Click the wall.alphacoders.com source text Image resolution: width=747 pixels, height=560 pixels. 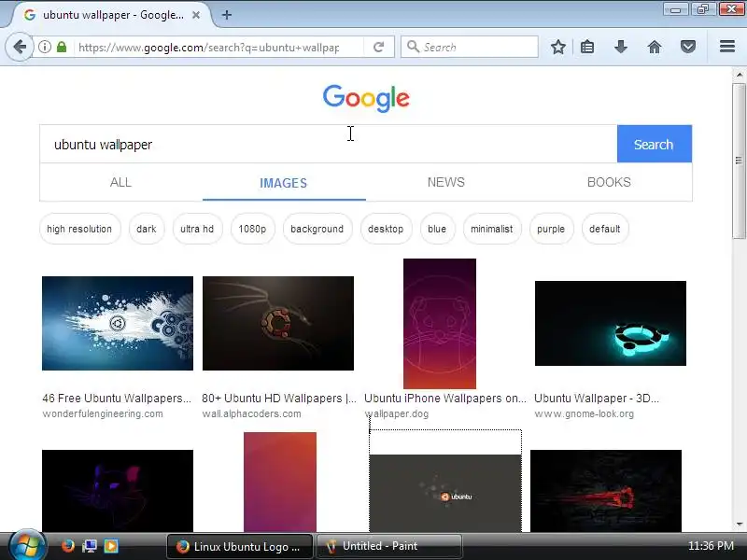251,413
